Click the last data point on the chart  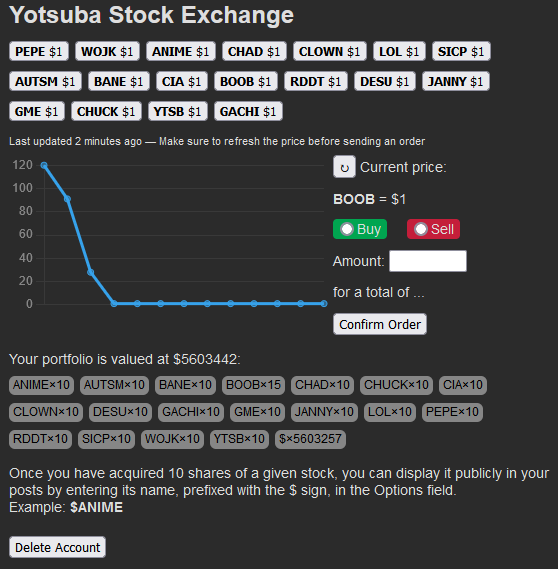pyautogui.click(x=324, y=303)
